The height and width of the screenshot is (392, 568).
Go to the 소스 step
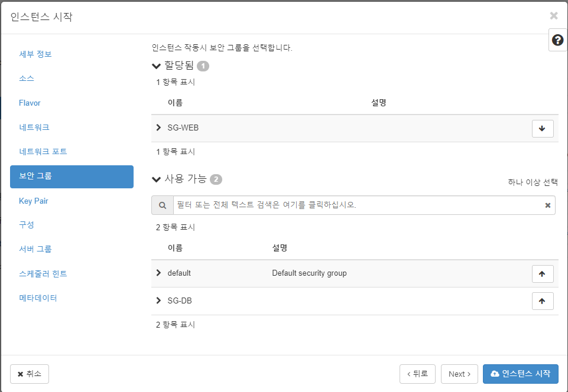27,78
